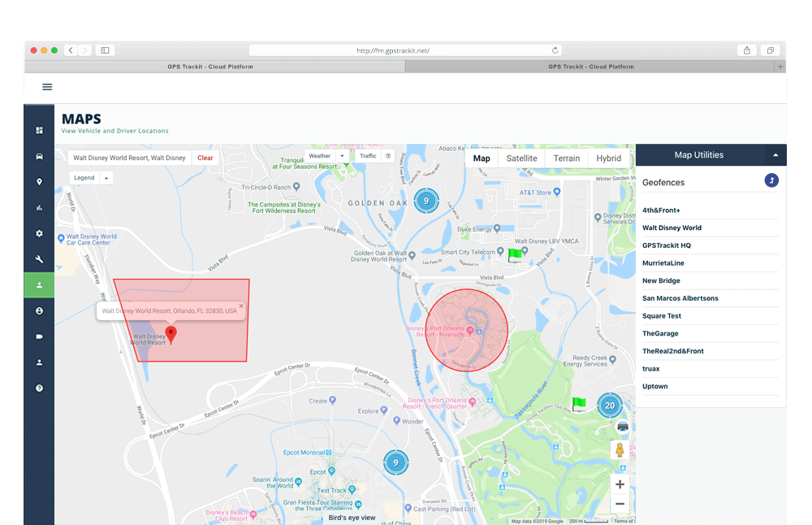Reload the page in browser
The height and width of the screenshot is (525, 812).
[x=555, y=50]
